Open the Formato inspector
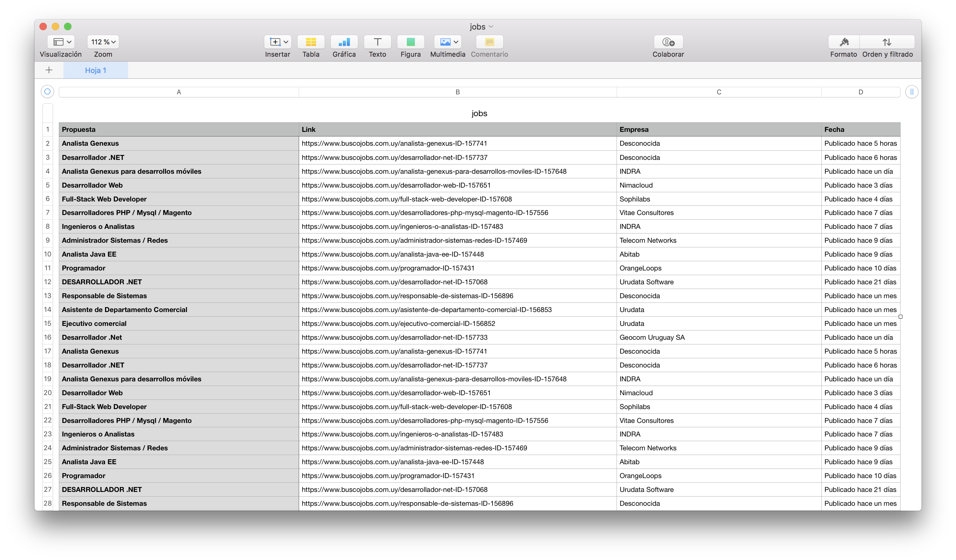Screen dimensions: 956x560 coord(843,42)
